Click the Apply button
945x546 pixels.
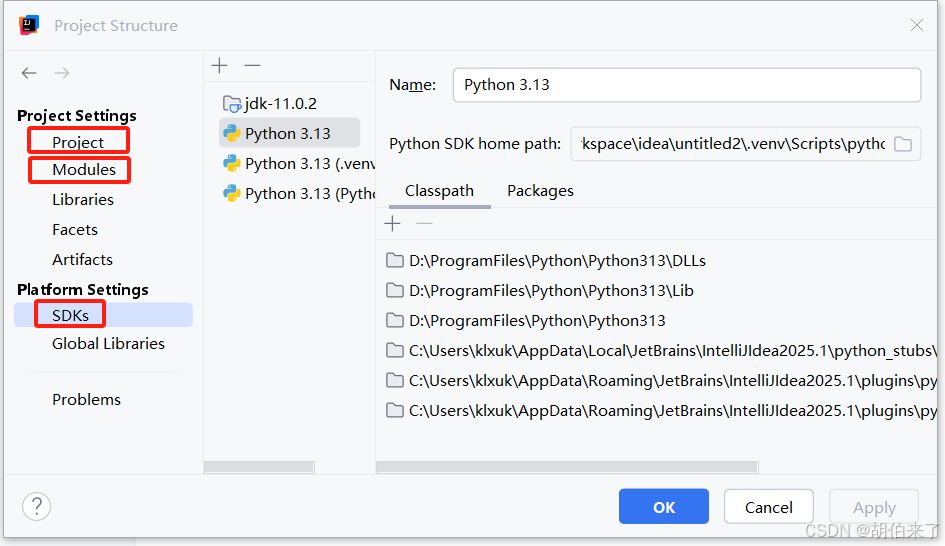tap(874, 507)
